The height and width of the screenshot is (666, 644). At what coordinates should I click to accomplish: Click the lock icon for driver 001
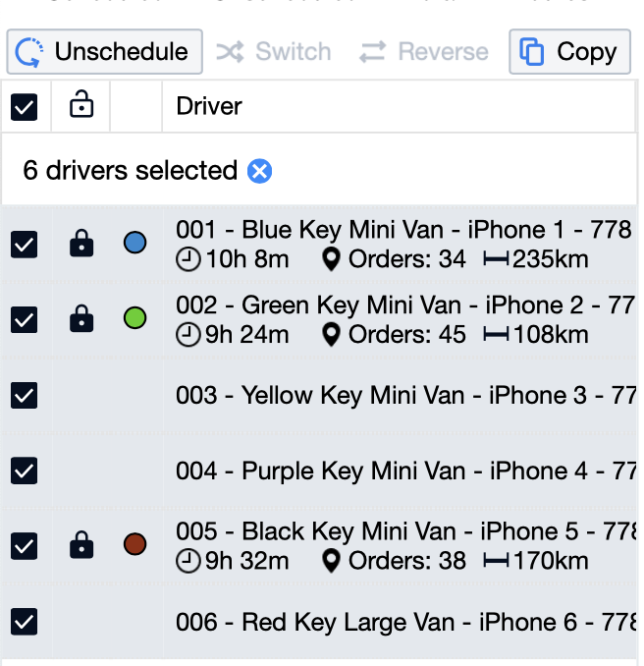(x=82, y=244)
